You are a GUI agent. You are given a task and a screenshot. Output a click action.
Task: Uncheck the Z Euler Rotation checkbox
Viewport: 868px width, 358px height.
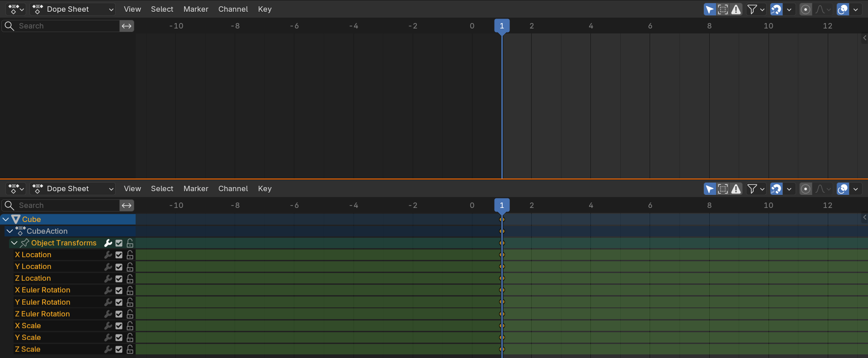click(x=119, y=314)
